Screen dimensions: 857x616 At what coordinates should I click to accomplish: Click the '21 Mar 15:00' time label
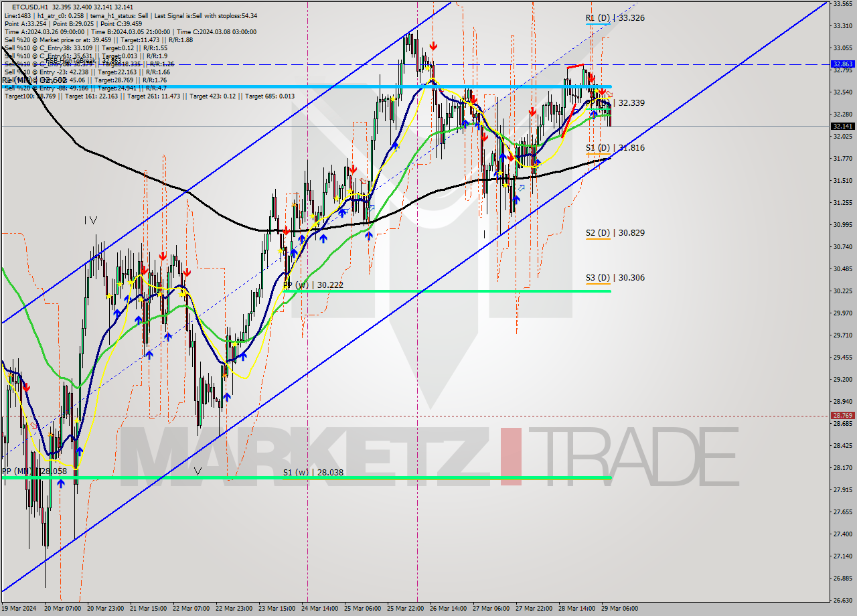[x=149, y=609]
